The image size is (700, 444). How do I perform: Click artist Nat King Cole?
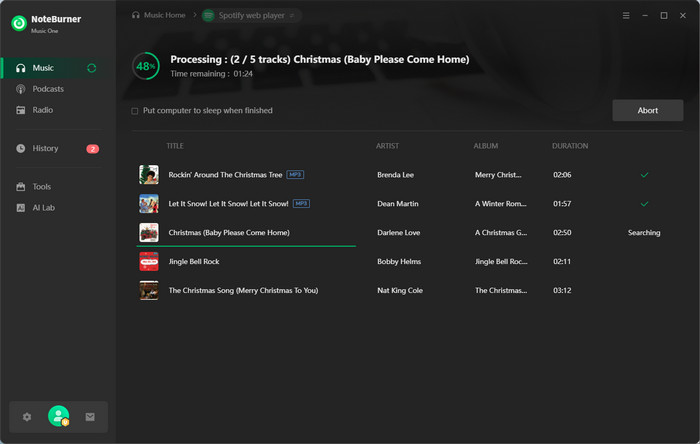(400, 290)
